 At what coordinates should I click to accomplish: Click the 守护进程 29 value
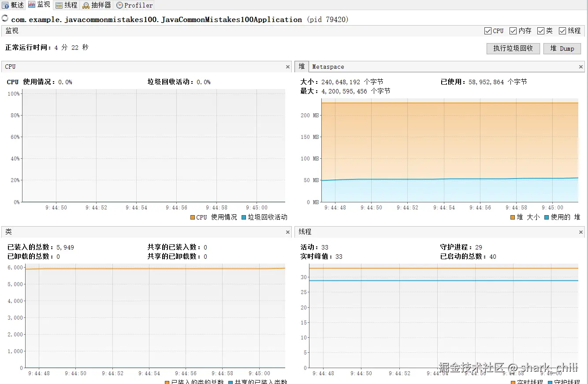pyautogui.click(x=479, y=247)
